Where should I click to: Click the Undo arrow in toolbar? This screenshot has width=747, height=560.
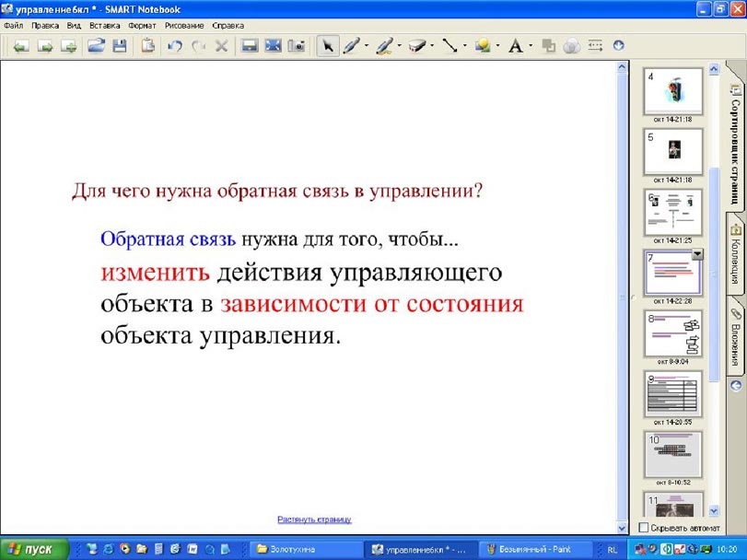tap(174, 45)
